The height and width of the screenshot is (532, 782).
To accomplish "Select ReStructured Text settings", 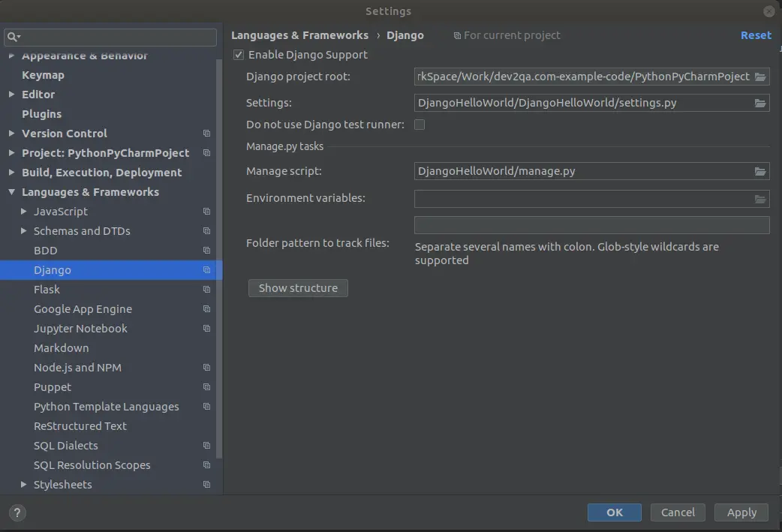I will point(80,426).
